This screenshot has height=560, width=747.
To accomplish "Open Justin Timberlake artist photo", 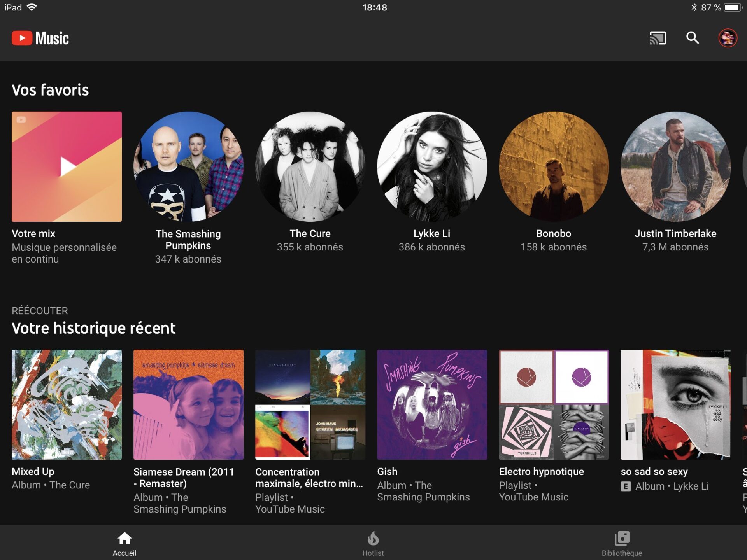I will pyautogui.click(x=675, y=166).
